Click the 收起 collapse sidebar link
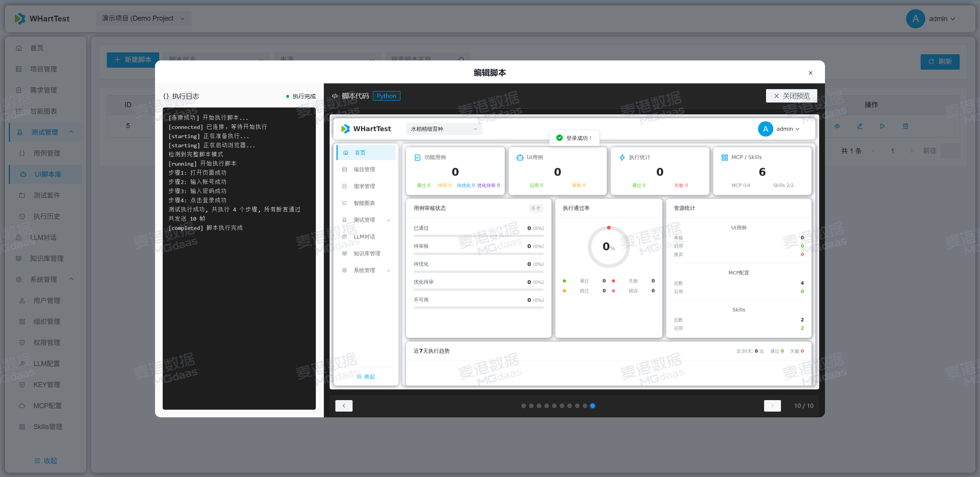 pyautogui.click(x=46, y=461)
